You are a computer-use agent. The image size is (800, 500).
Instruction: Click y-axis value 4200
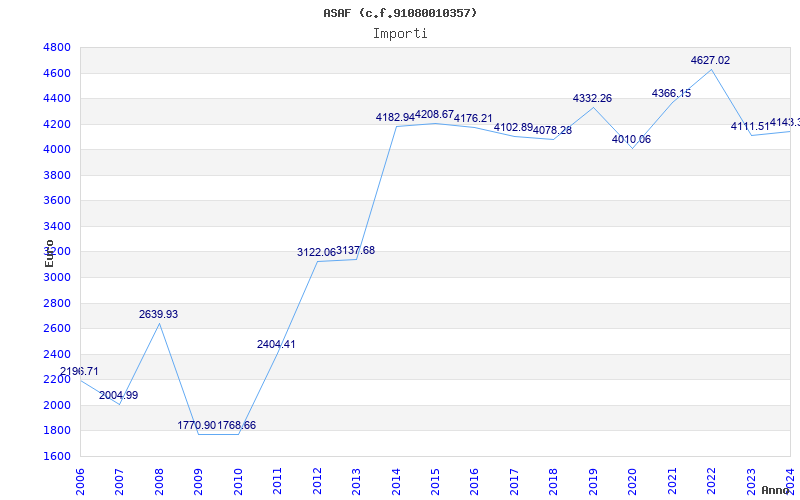[x=57, y=124]
